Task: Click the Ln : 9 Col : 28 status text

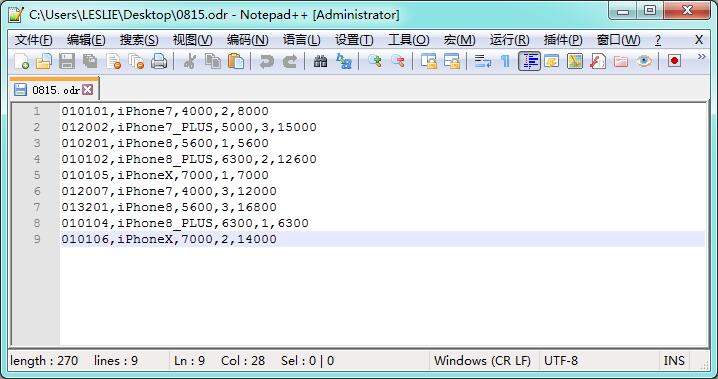Action: [x=219, y=361]
